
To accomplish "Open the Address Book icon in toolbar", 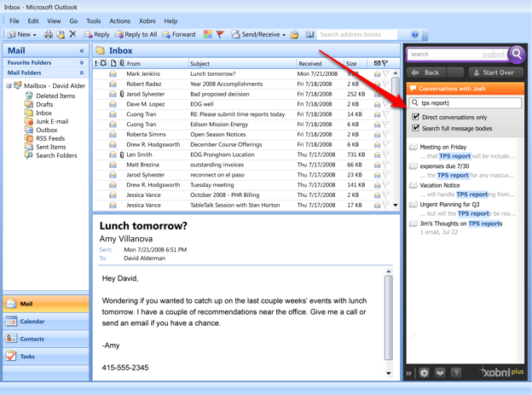I will [309, 35].
